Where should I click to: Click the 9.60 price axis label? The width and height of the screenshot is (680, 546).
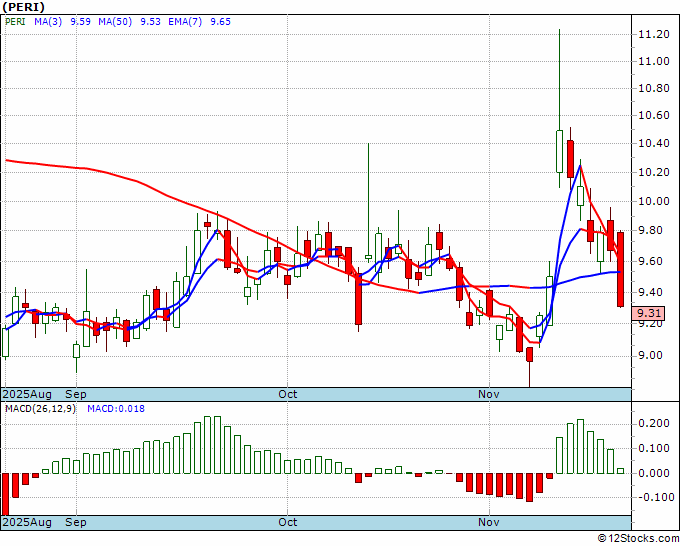[651, 262]
